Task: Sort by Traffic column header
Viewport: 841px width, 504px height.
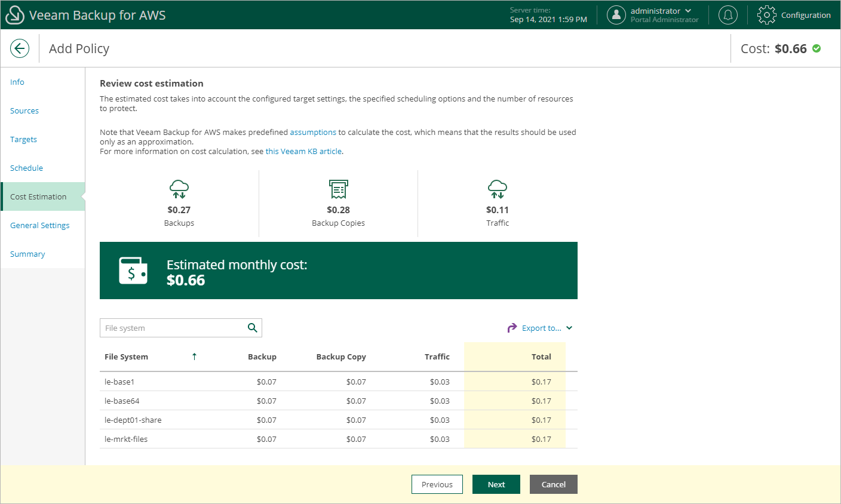Action: click(437, 357)
